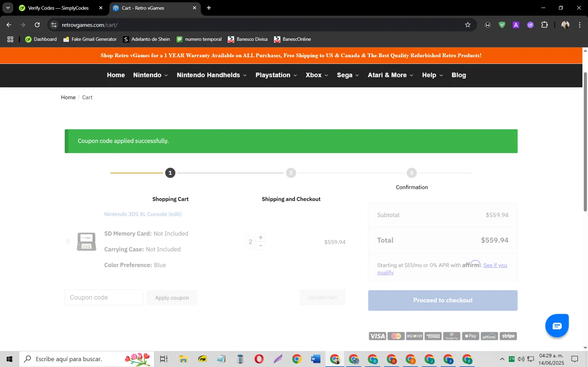588x367 pixels.
Task: Expand the Playstation dropdown menu
Action: (276, 75)
